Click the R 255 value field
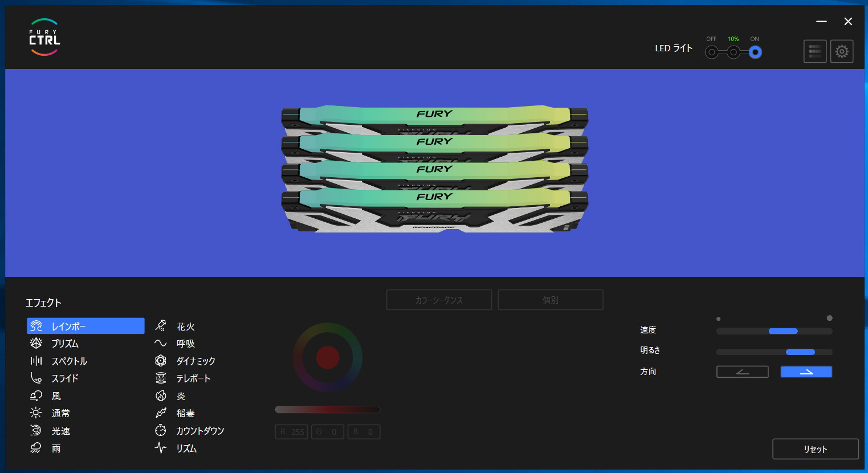The image size is (868, 473). pyautogui.click(x=291, y=432)
